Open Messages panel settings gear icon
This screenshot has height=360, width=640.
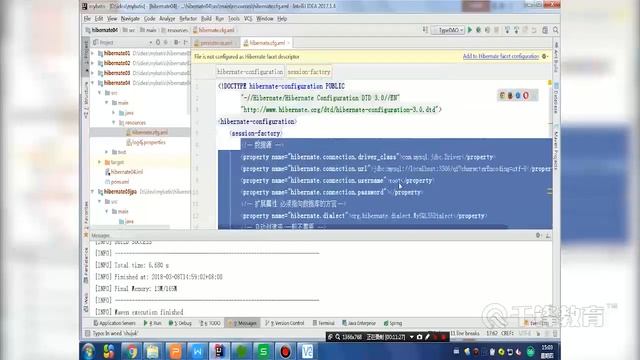coord(538,236)
